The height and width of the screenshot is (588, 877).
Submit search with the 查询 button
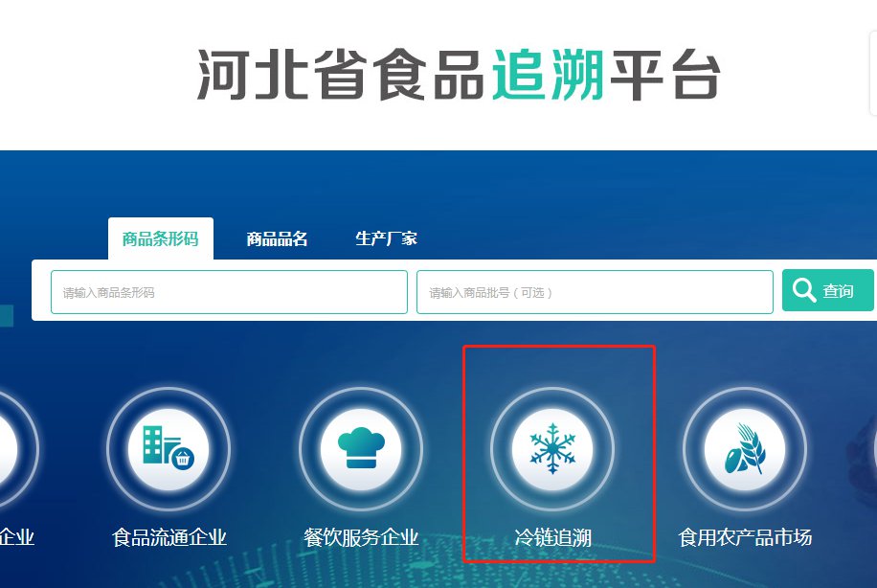click(x=828, y=290)
